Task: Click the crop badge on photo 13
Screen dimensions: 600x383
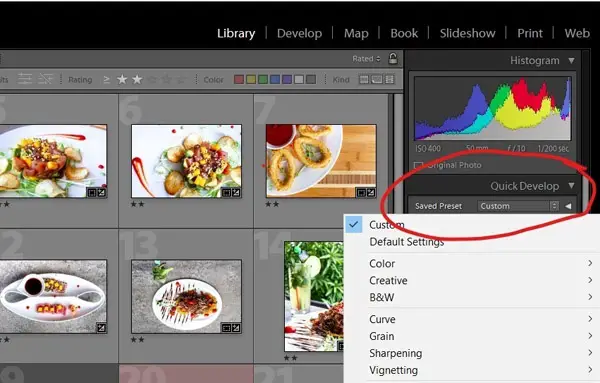Action: (x=226, y=328)
